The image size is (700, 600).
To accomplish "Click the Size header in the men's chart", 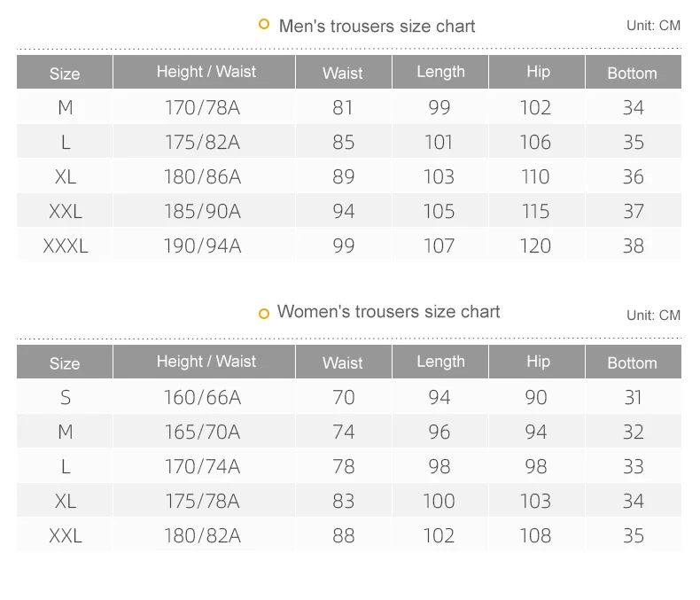I will [x=65, y=74].
